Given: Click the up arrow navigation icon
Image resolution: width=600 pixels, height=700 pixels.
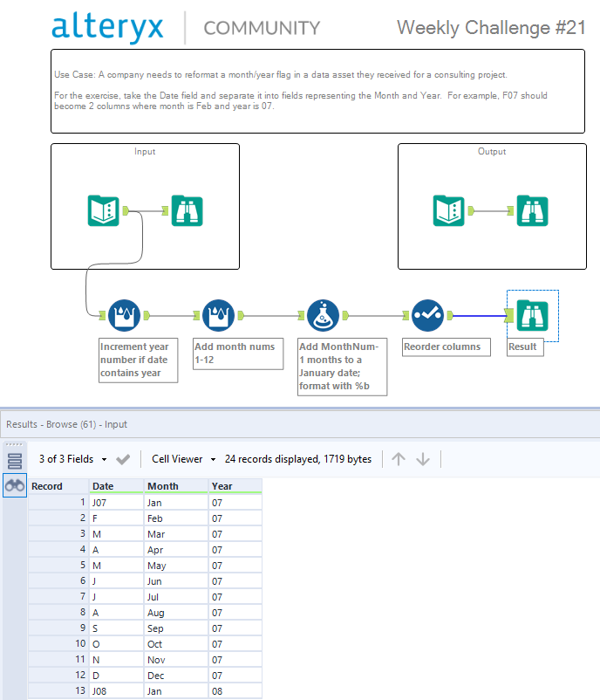Looking at the screenshot, I should point(399,459).
